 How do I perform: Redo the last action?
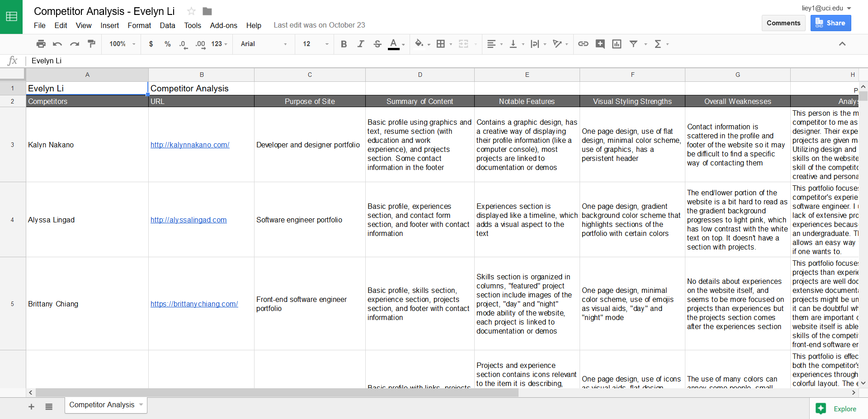tap(75, 44)
